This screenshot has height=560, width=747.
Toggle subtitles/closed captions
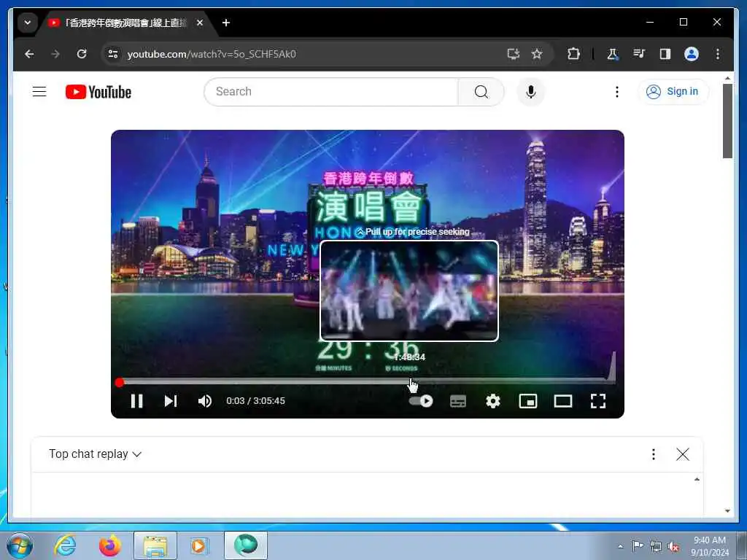[x=458, y=401]
